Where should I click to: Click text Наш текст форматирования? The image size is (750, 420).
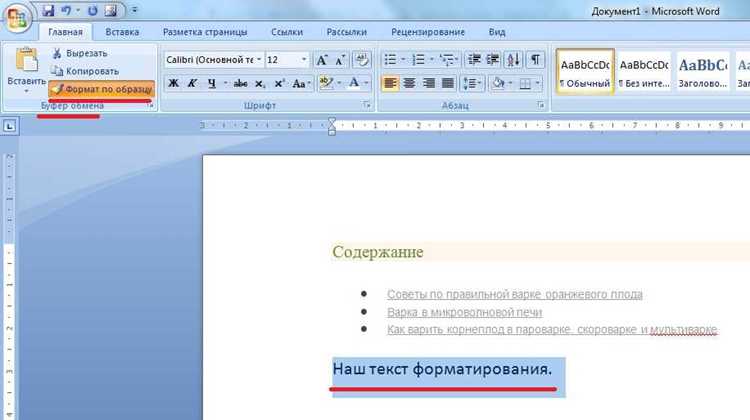pyautogui.click(x=442, y=369)
